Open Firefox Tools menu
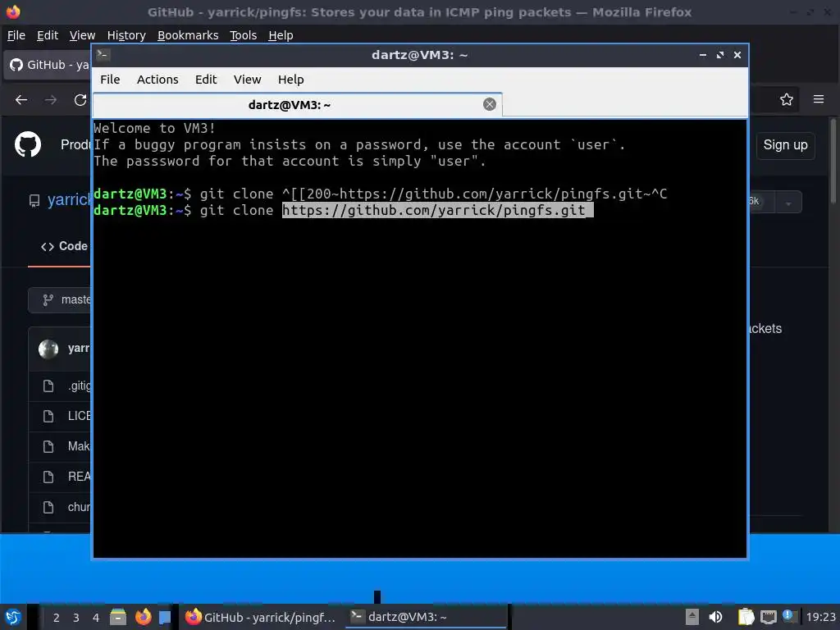This screenshot has height=630, width=840. [x=243, y=35]
